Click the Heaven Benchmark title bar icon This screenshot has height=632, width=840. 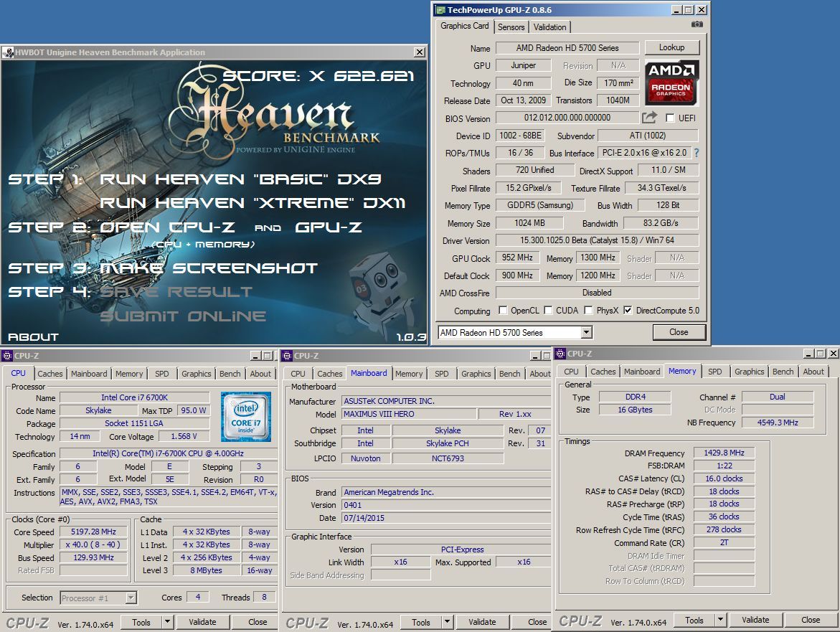coord(8,52)
